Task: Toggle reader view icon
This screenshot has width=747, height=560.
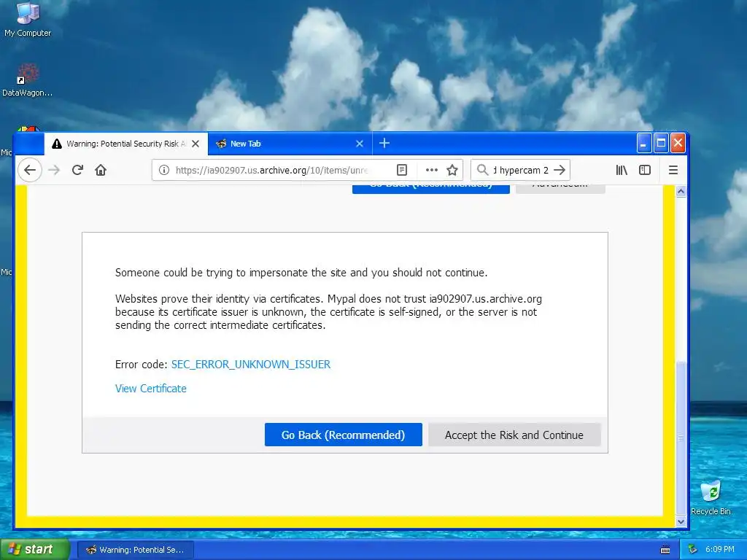Action: [x=402, y=170]
